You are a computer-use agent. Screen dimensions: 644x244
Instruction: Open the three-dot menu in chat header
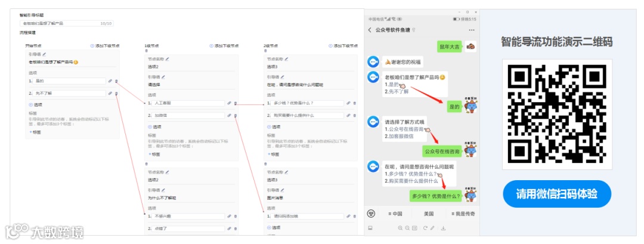[472, 30]
